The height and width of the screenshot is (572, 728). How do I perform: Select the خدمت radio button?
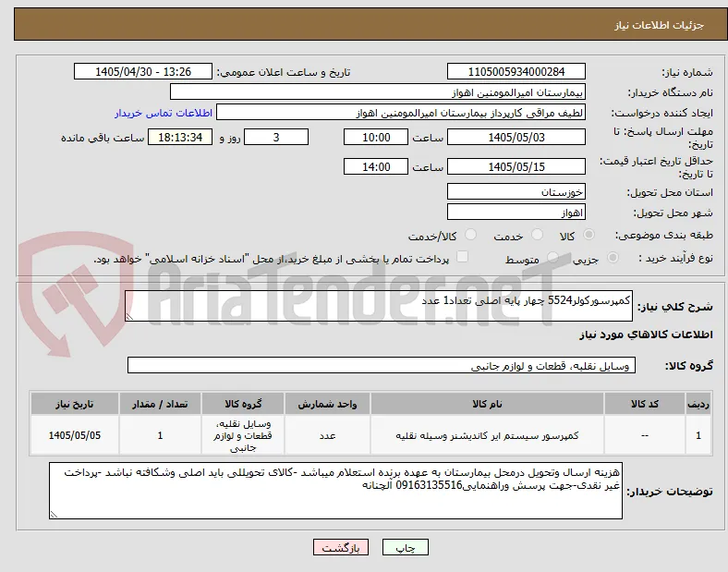(537, 235)
